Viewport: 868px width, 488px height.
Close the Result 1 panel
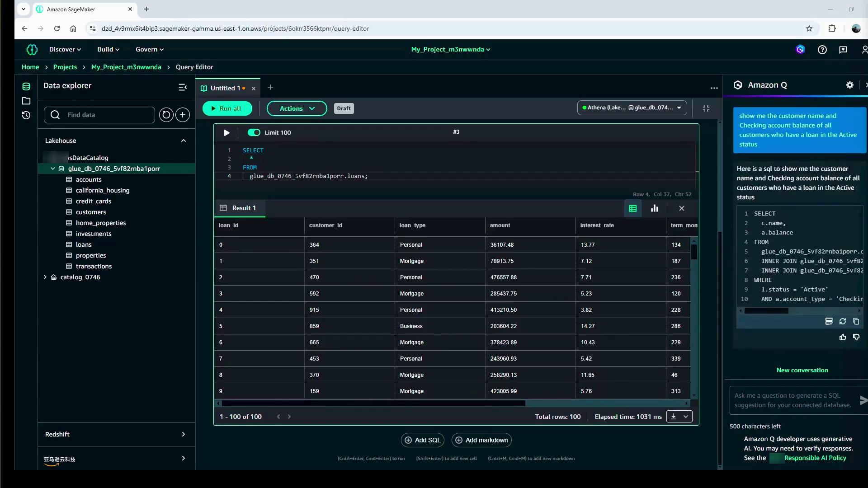point(682,208)
